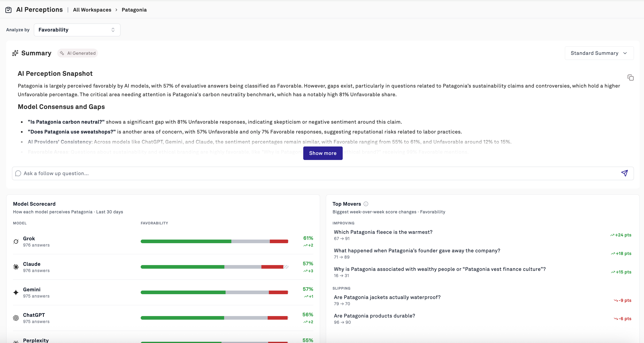Image resolution: width=644 pixels, height=343 pixels.
Task: Click the AI Perceptions page title
Action: coord(39,9)
